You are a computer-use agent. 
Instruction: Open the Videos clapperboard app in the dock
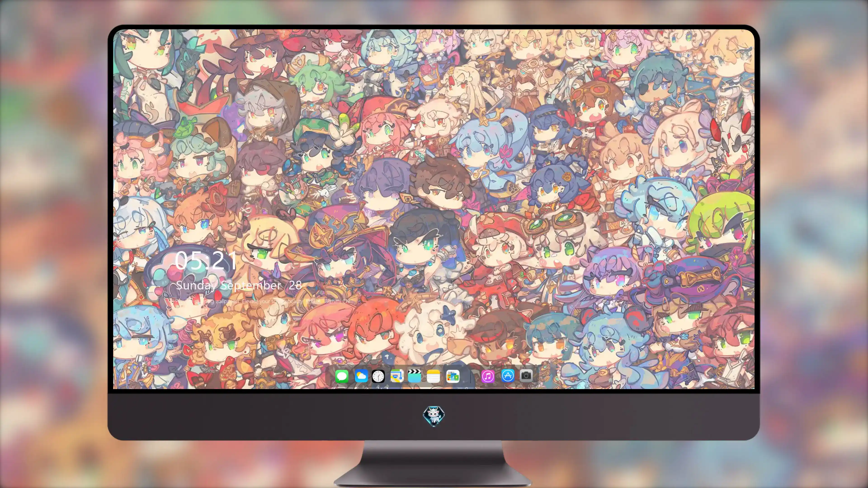click(415, 376)
